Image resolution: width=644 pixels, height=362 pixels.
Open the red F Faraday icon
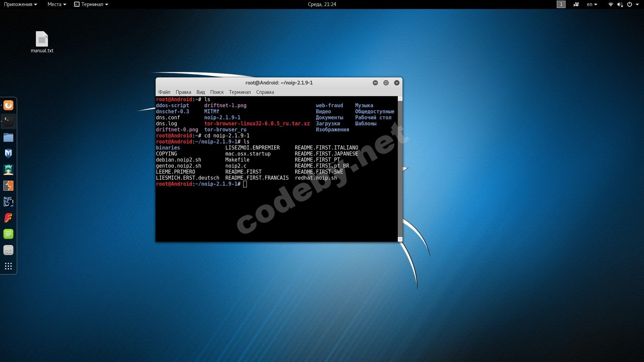coord(8,218)
